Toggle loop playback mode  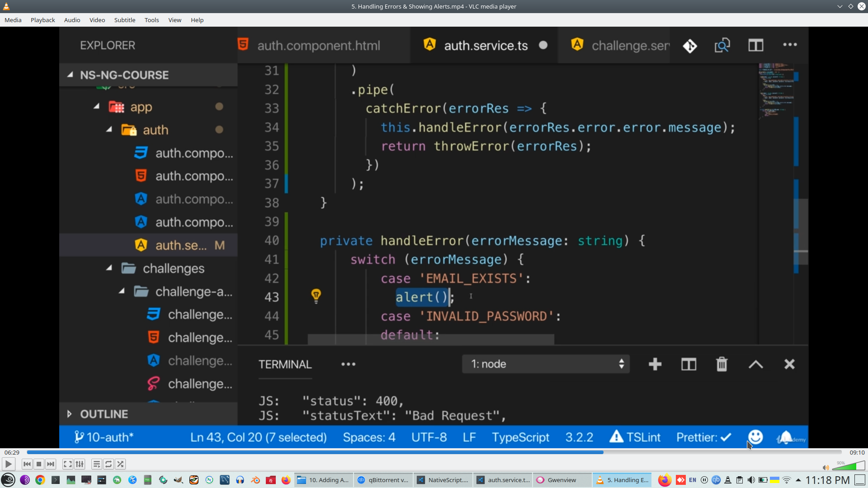(x=108, y=464)
